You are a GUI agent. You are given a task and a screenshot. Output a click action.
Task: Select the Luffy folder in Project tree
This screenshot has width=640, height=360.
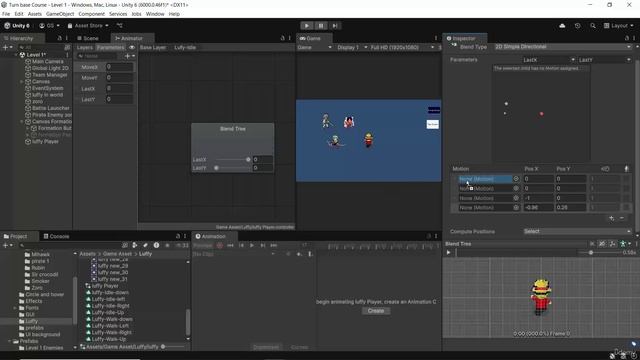click(31, 321)
